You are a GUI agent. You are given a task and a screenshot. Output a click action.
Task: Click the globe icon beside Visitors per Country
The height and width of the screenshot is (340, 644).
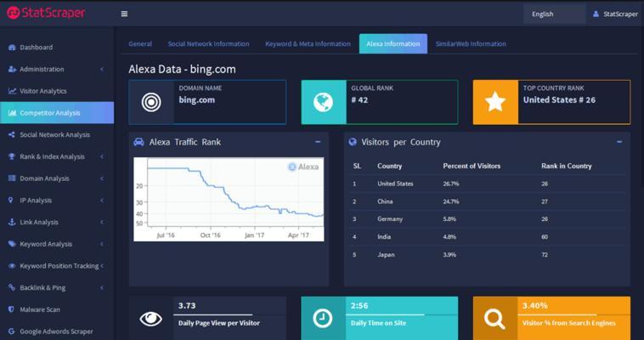click(x=353, y=142)
